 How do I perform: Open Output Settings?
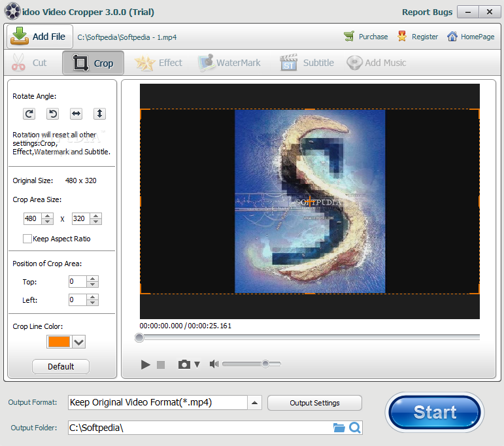314,403
